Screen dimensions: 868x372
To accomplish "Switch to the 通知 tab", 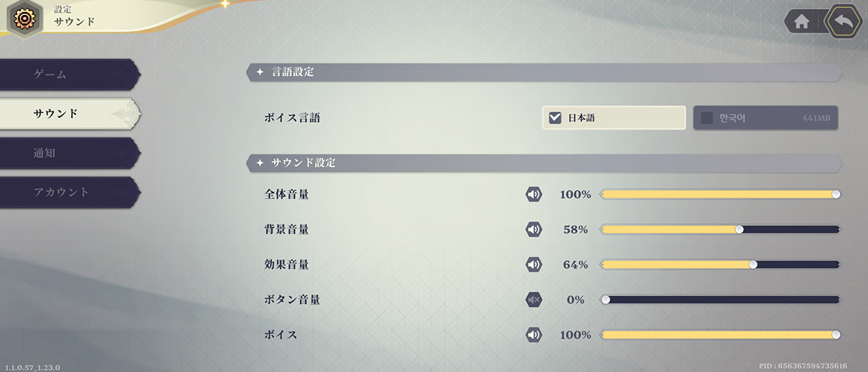I will [68, 153].
